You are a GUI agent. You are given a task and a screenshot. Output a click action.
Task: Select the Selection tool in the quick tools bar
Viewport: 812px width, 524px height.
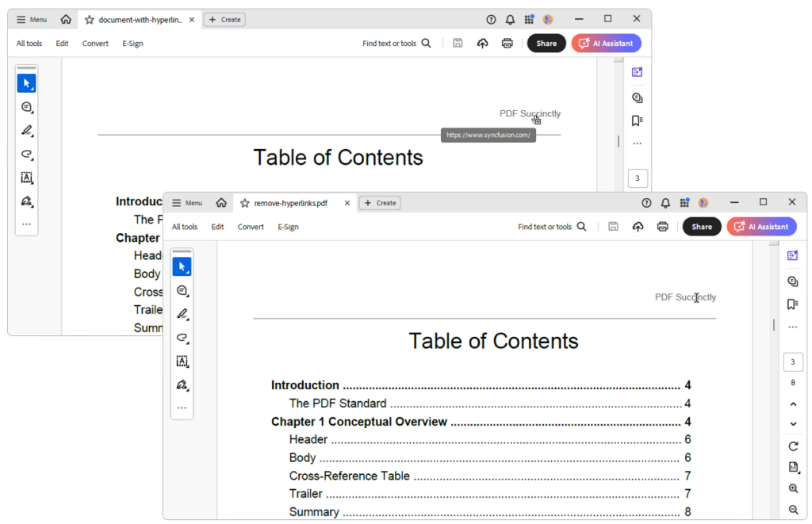tap(182, 266)
